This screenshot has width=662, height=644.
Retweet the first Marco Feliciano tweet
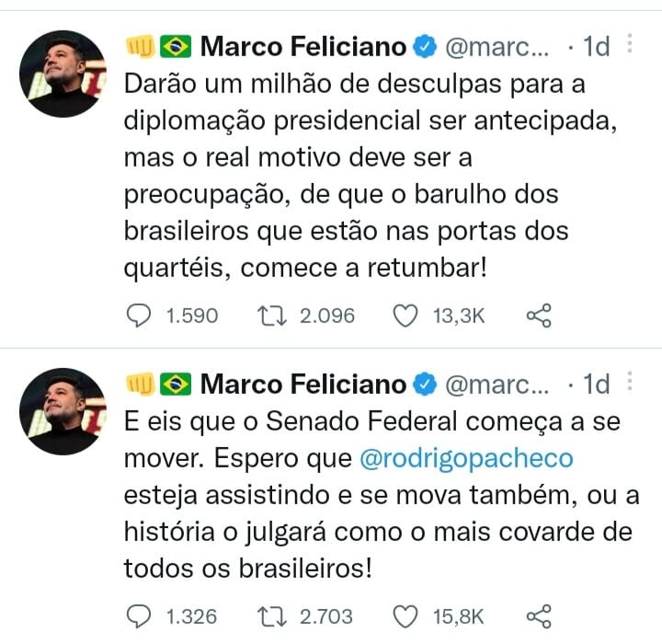(272, 316)
